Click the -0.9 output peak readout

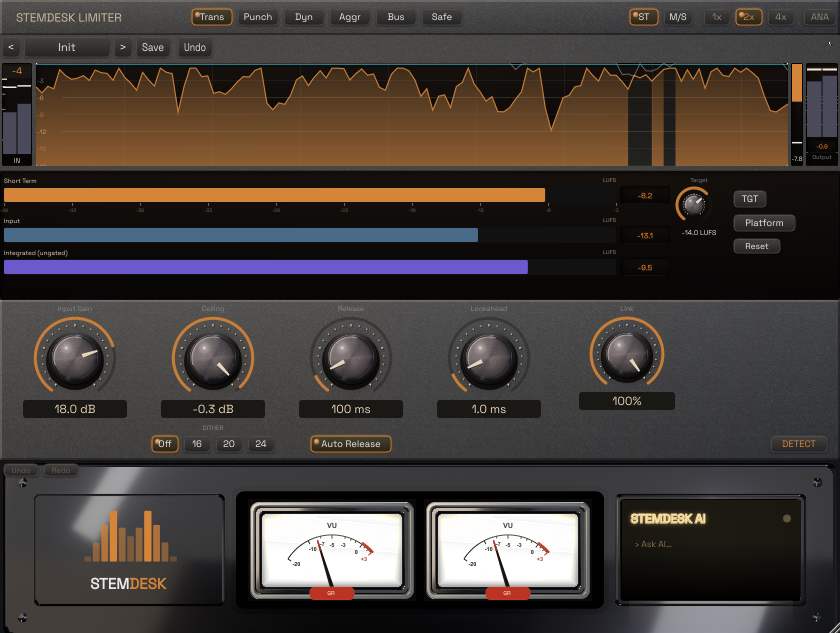822,146
